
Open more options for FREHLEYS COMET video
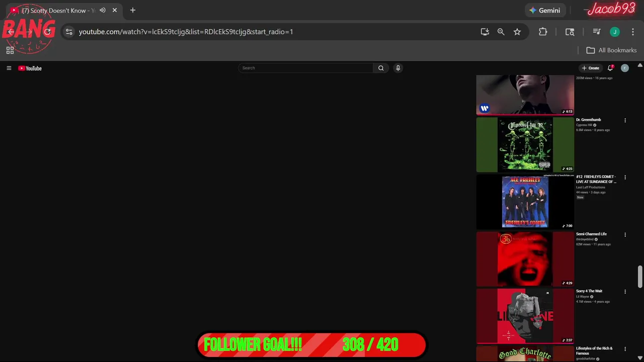tap(625, 177)
